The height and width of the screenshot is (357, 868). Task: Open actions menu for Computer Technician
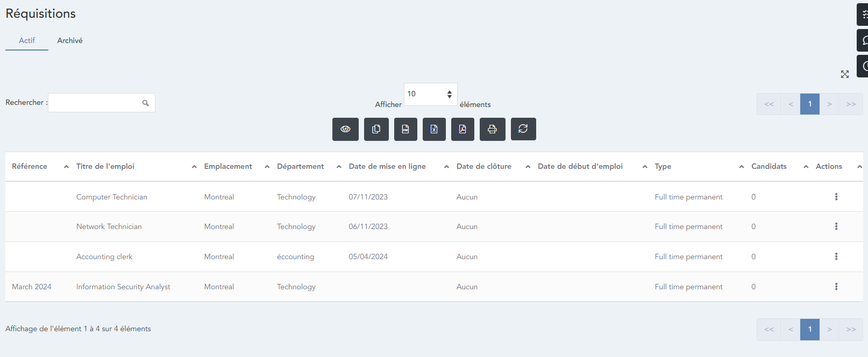point(836,197)
